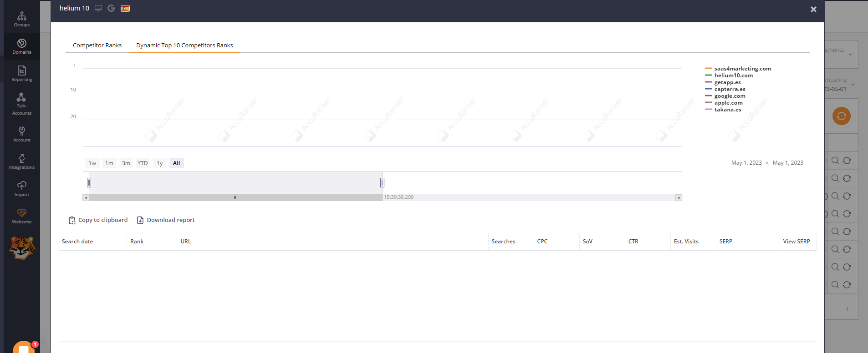Open Welcome in the sidebar
The width and height of the screenshot is (868, 353).
pos(21,216)
